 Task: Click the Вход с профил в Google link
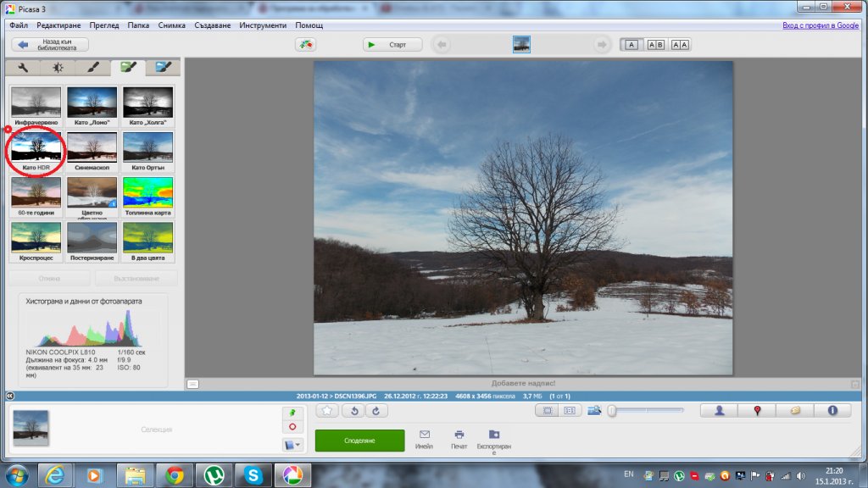[x=821, y=25]
